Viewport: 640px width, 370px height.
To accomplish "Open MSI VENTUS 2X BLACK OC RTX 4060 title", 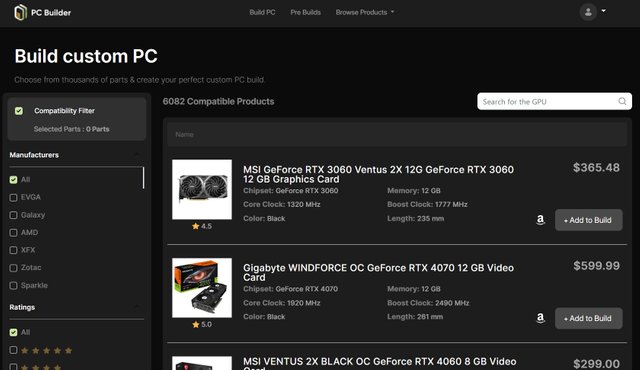I will [380, 364].
